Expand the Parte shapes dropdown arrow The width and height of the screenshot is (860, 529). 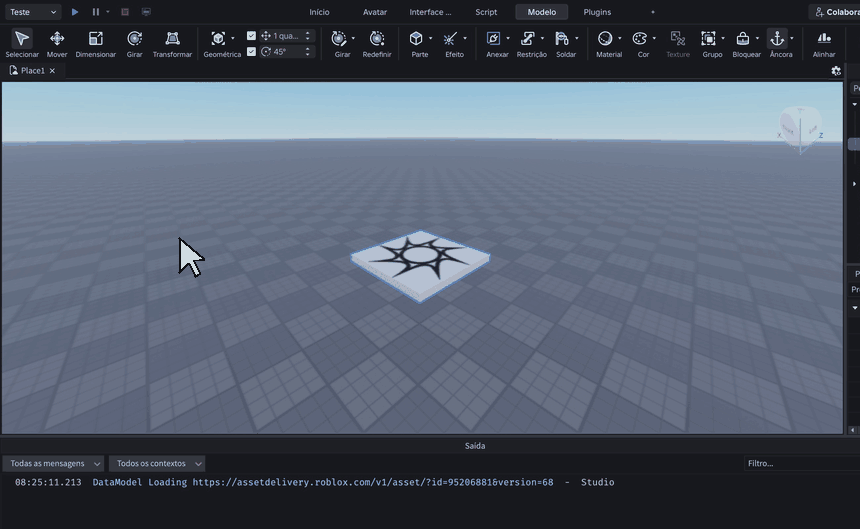point(430,38)
